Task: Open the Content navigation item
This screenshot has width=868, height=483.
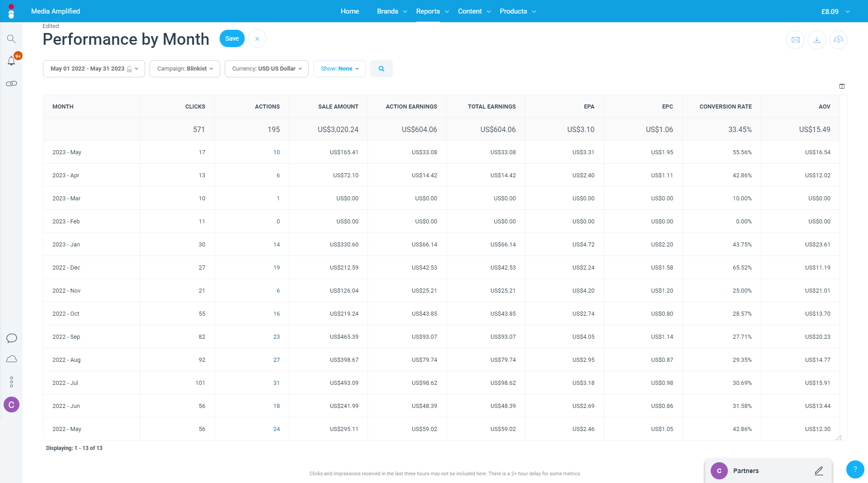Action: (x=470, y=11)
